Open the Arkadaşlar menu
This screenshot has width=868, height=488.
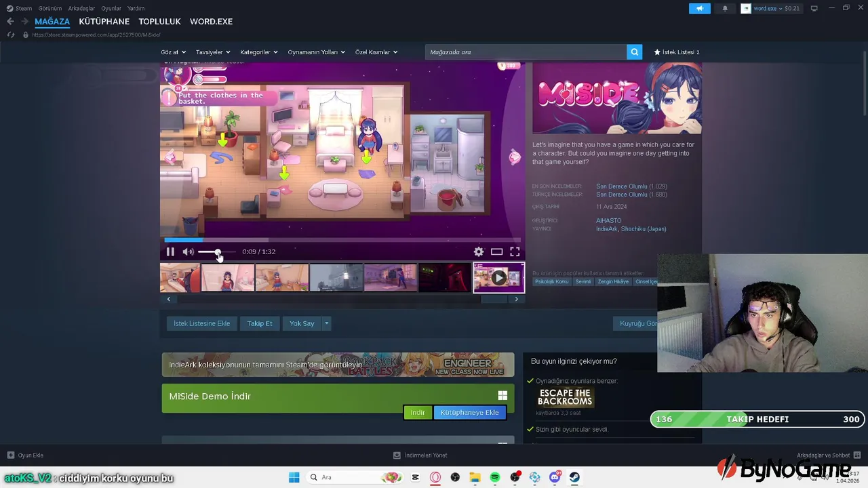tap(81, 9)
